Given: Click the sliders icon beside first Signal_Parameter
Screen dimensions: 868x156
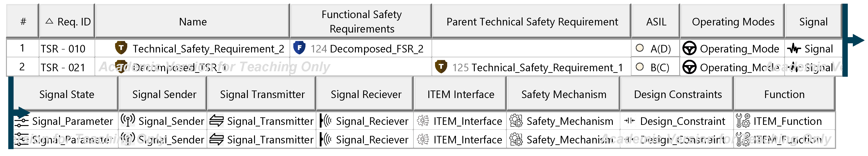Looking at the screenshot, I should click(22, 121).
